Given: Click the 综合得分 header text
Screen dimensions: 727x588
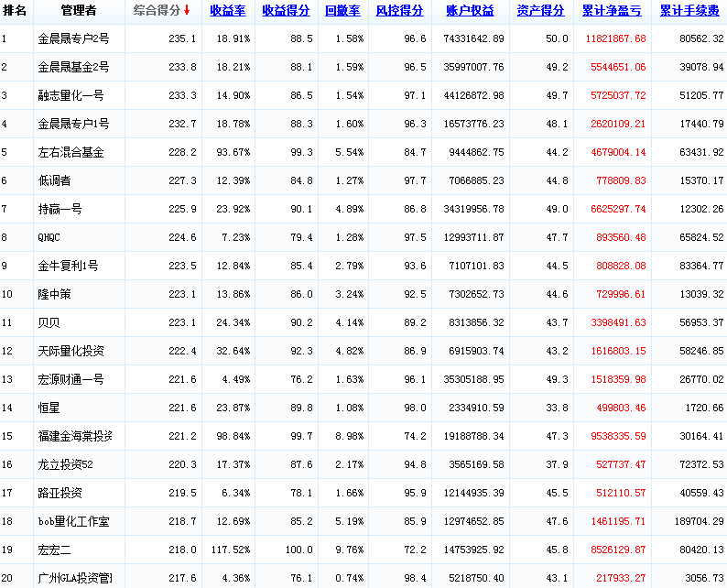Looking at the screenshot, I should pos(157,11).
